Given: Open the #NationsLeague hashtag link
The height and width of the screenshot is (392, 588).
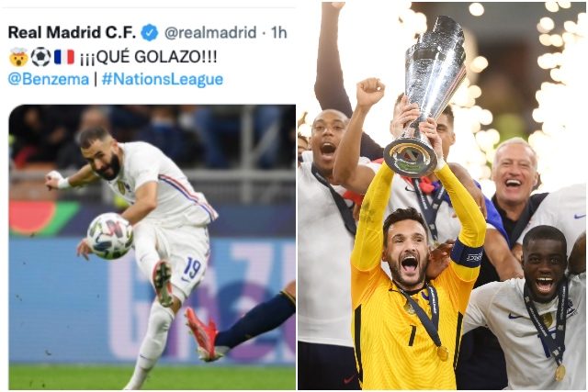Looking at the screenshot, I should [163, 79].
